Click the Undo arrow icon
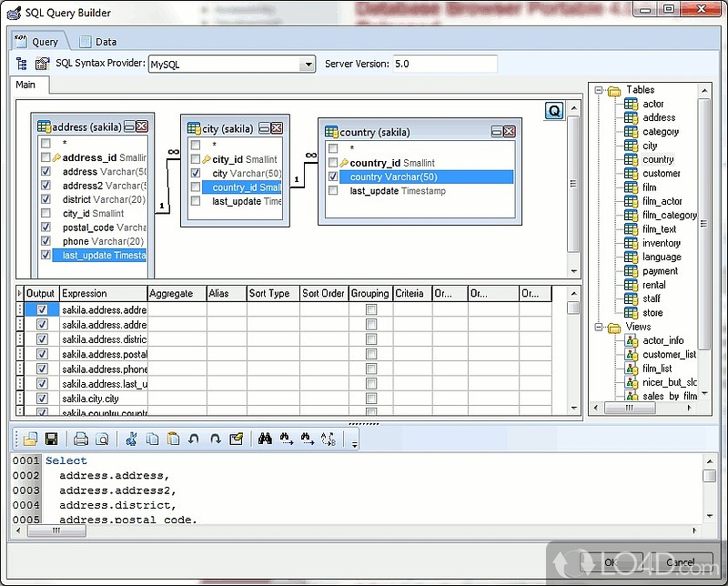 [194, 439]
